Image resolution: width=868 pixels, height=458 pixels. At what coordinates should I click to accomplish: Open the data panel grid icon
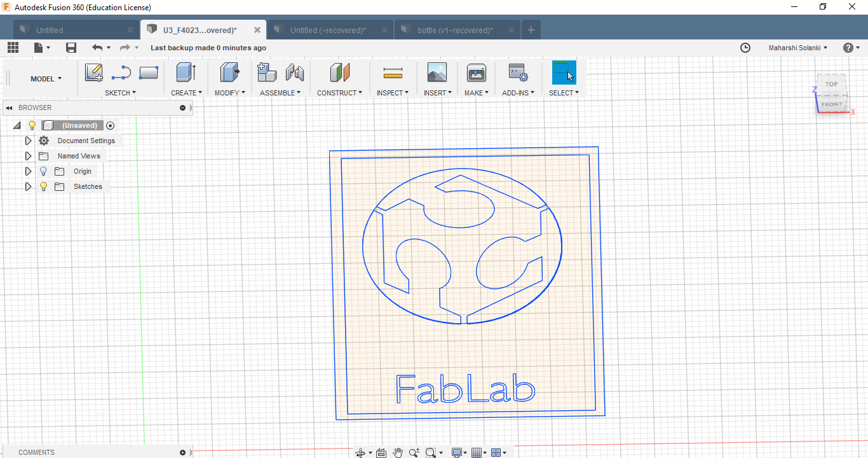coord(13,48)
